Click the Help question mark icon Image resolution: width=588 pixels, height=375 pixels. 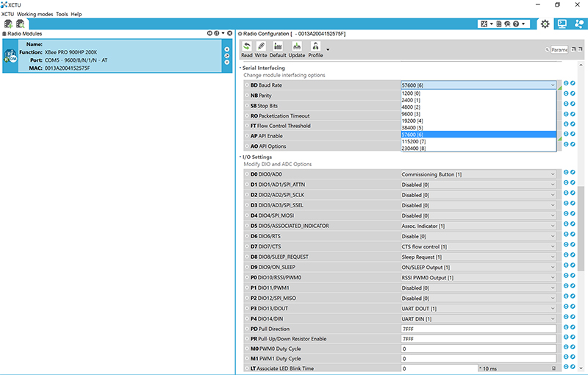coord(516,24)
